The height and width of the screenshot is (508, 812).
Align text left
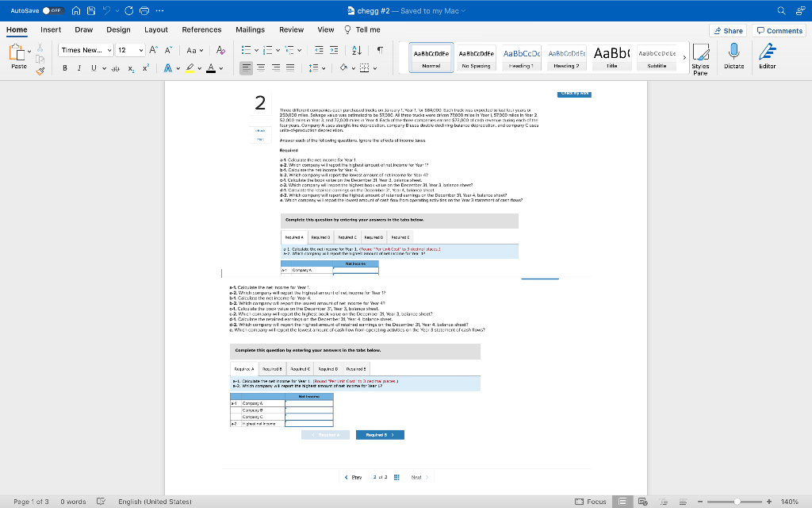[x=246, y=68]
